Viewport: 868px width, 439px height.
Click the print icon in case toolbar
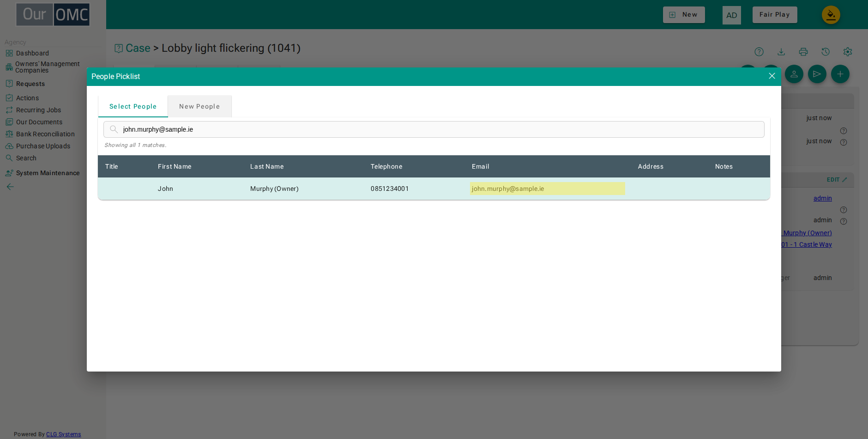pos(803,52)
